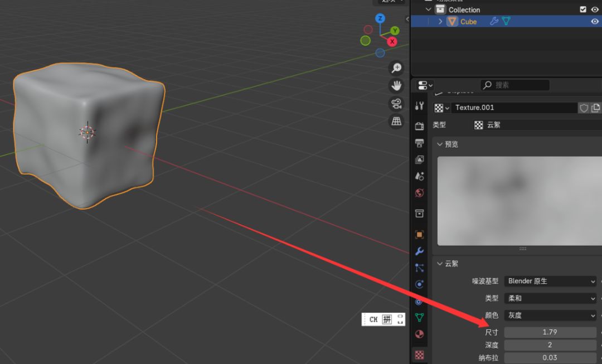Open the texture 类型 云絮 selector
The width and height of the screenshot is (602, 364).
point(535,125)
